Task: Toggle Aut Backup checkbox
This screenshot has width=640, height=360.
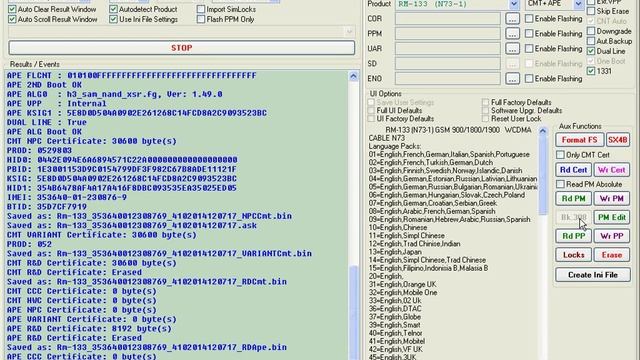Action: pyautogui.click(x=591, y=41)
